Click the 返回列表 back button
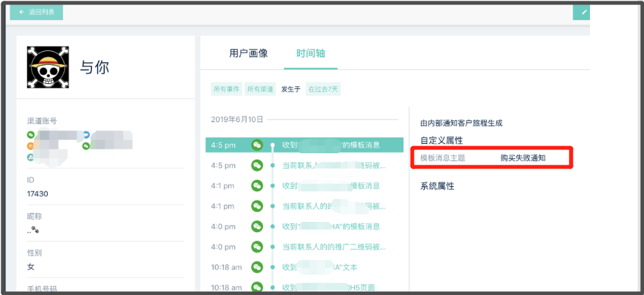 pyautogui.click(x=36, y=12)
